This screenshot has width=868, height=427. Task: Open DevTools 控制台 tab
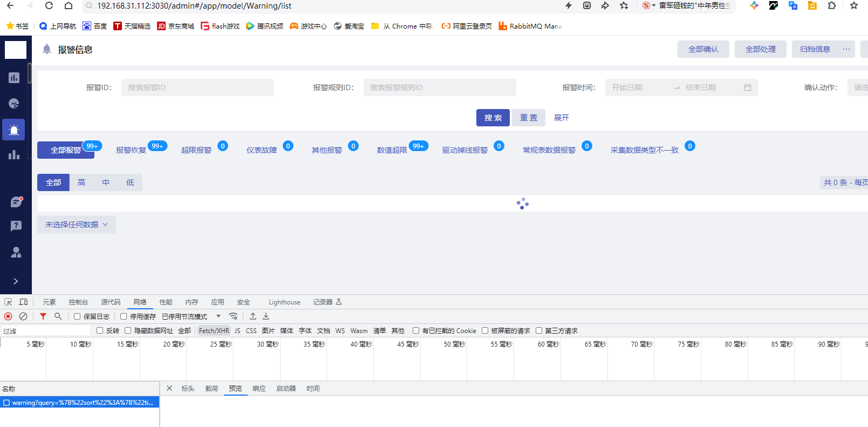coord(78,302)
